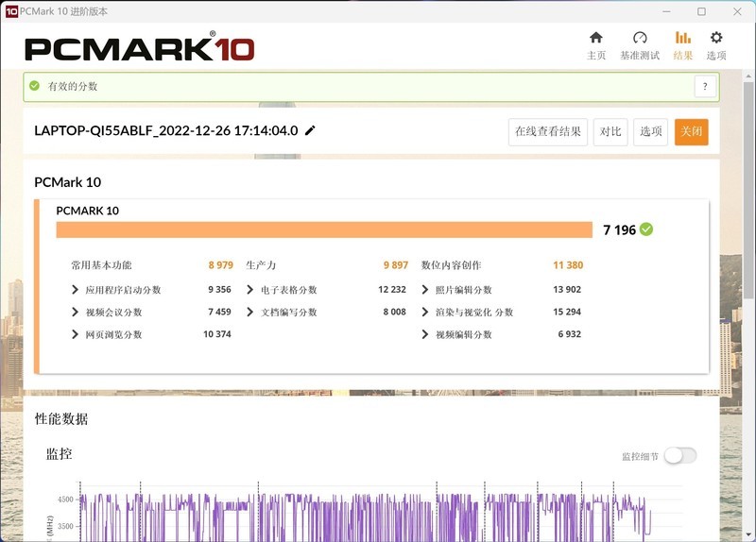Click the green checkmark beside score 7 196

[646, 229]
